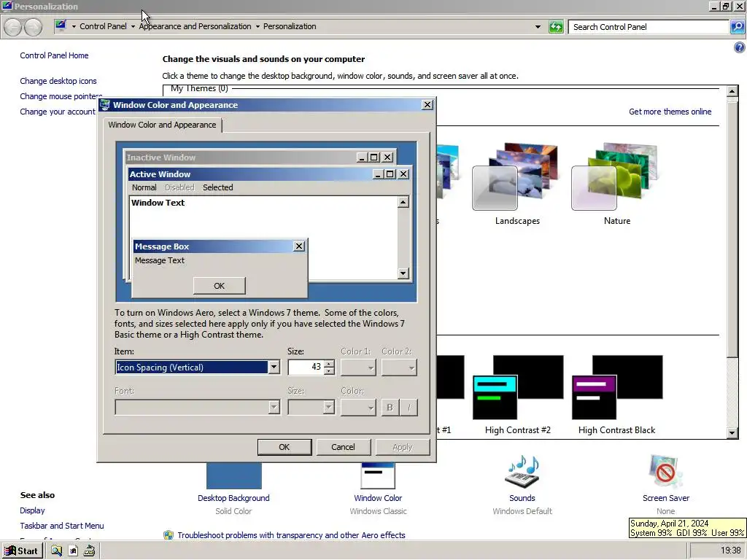The image size is (747, 560).
Task: Confirm the dialog with the OK button
Action: click(x=285, y=447)
